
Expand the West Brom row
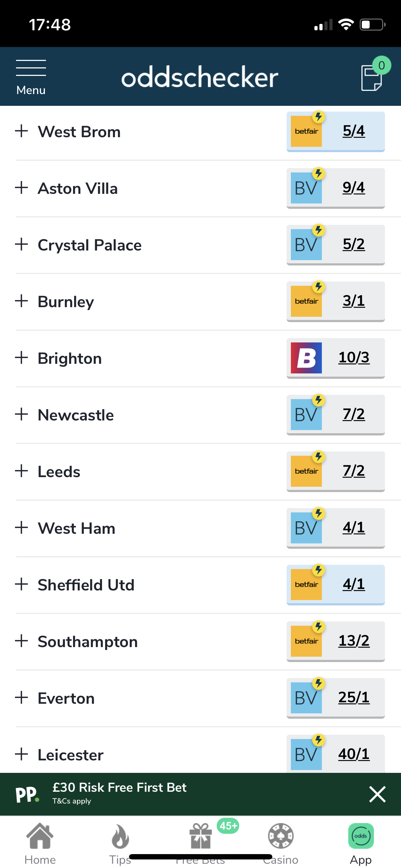coord(22,131)
